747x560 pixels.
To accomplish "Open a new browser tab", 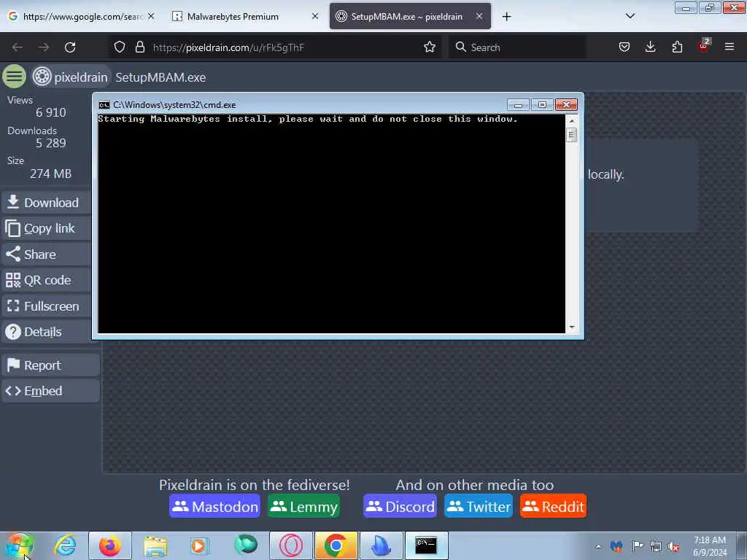I will (506, 17).
